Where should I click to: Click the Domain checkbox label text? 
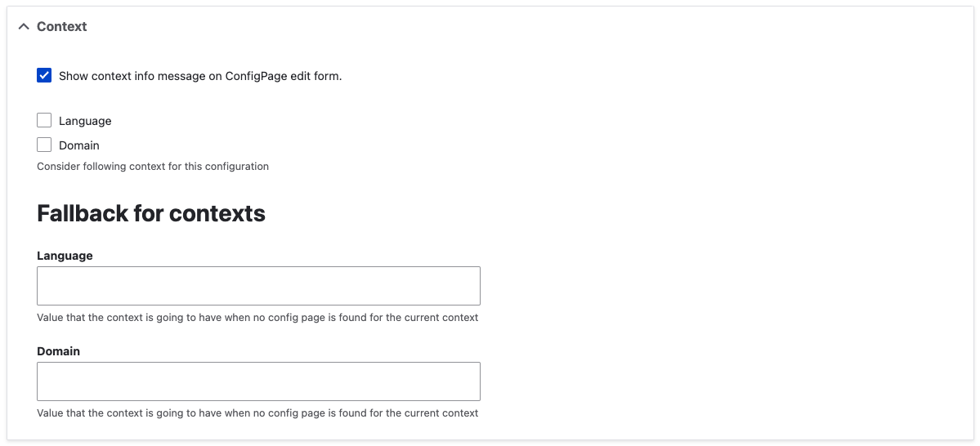pos(79,145)
